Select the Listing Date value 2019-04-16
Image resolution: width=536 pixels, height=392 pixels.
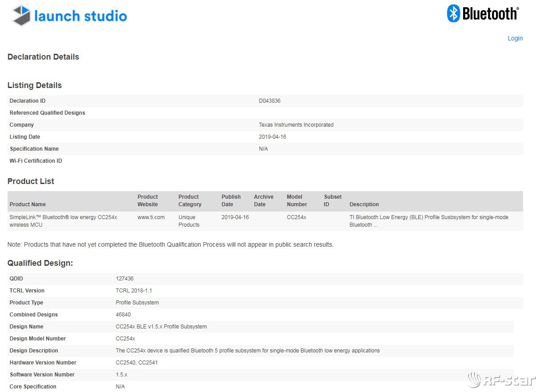coord(273,137)
